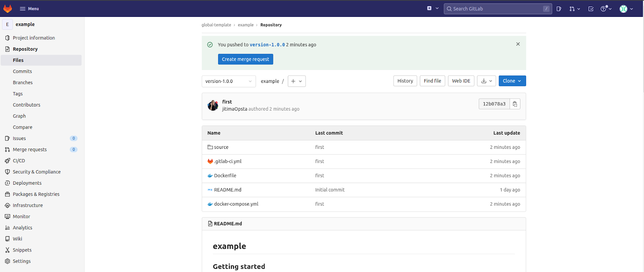Click the version-1.0.0 branch link in alert
The width and height of the screenshot is (644, 272).
(267, 45)
